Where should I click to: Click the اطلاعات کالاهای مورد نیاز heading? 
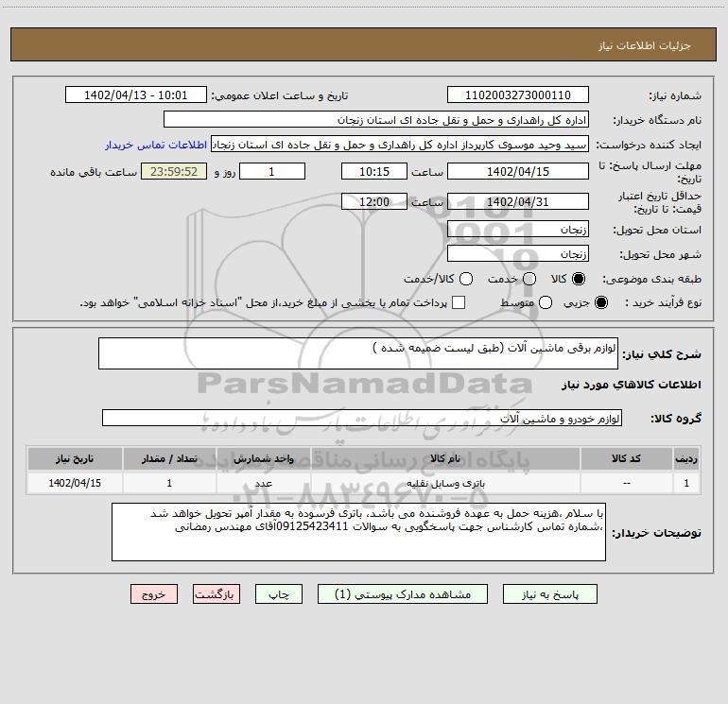631,385
